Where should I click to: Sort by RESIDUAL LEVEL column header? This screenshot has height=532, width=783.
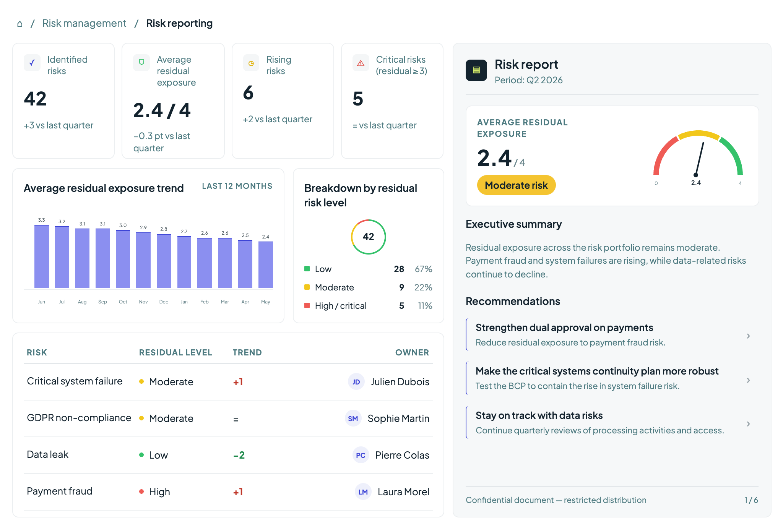click(175, 352)
